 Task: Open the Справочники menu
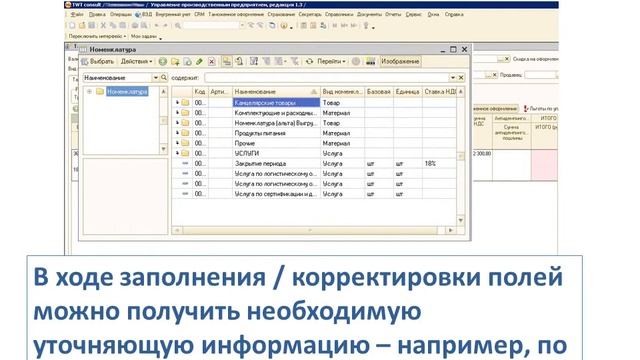coord(339,14)
